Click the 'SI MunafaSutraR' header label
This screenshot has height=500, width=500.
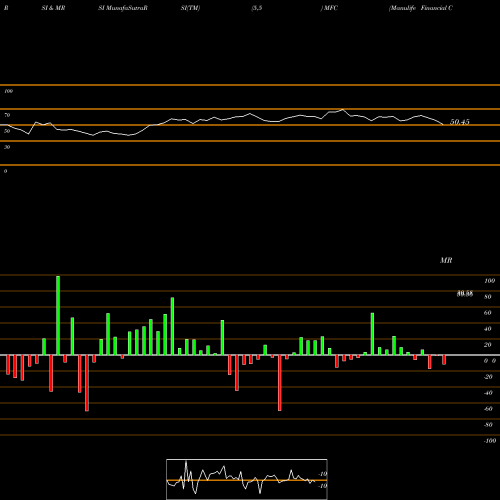point(123,8)
